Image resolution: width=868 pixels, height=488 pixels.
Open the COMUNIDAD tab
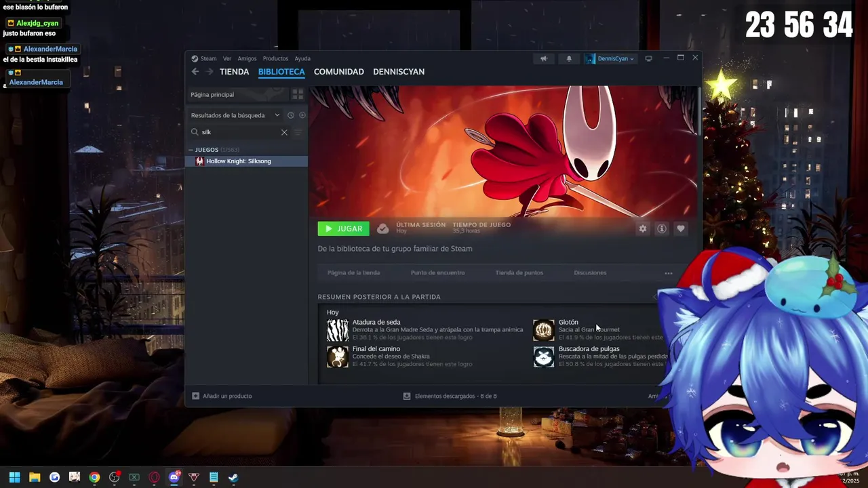[x=339, y=71]
